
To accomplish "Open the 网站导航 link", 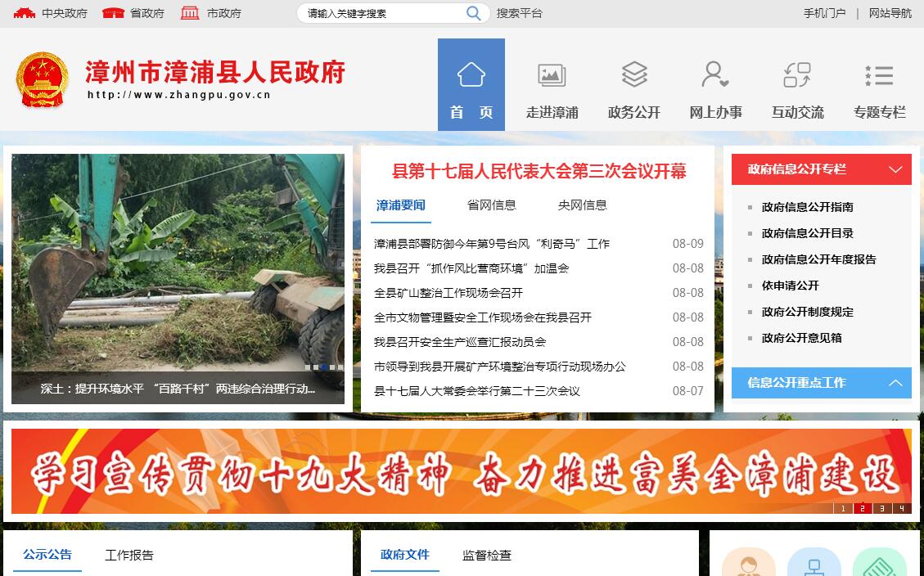I will 890,13.
